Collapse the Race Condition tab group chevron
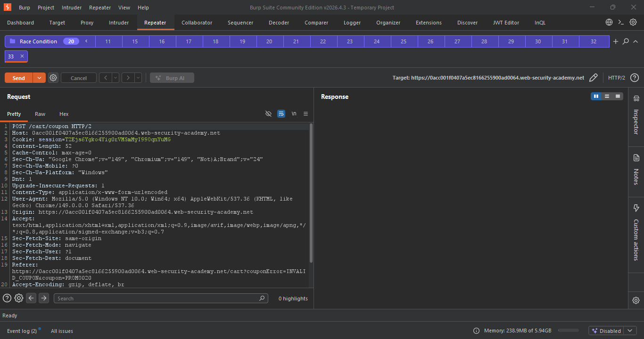This screenshot has width=644, height=339. pos(86,41)
